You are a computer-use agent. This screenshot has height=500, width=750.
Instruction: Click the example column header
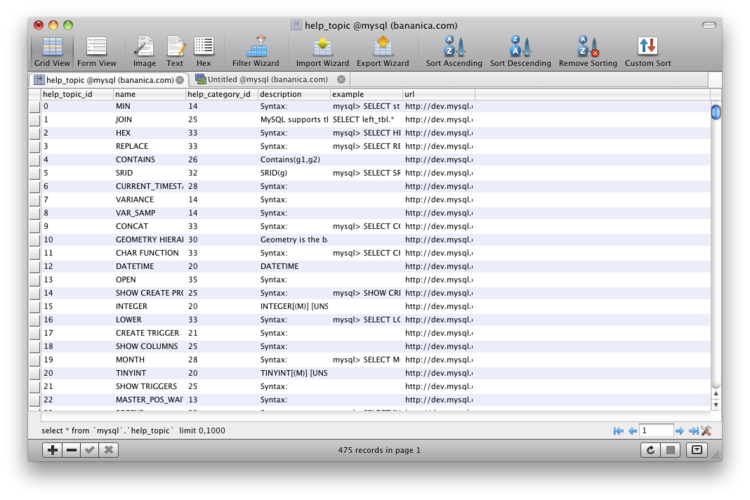366,94
